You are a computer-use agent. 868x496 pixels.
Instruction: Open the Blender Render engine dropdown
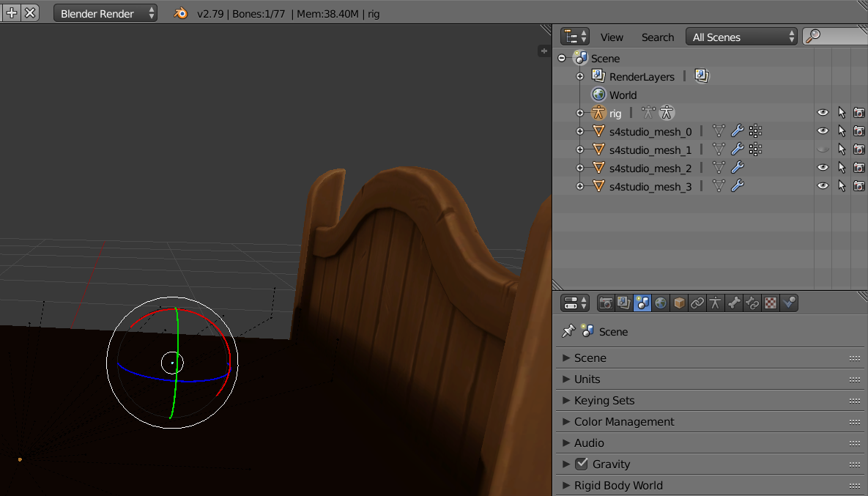105,13
